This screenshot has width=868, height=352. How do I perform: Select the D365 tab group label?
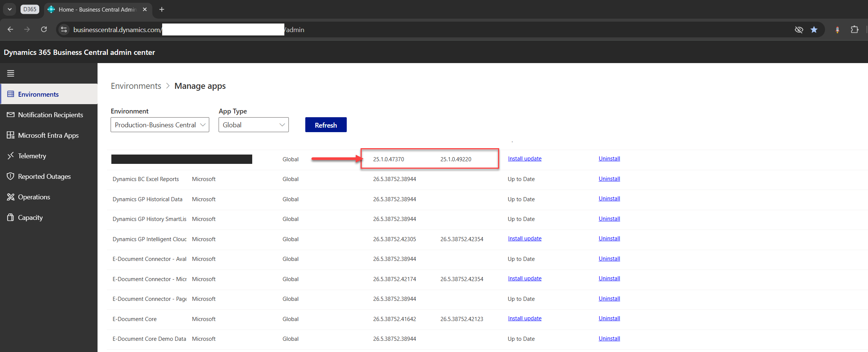click(30, 9)
